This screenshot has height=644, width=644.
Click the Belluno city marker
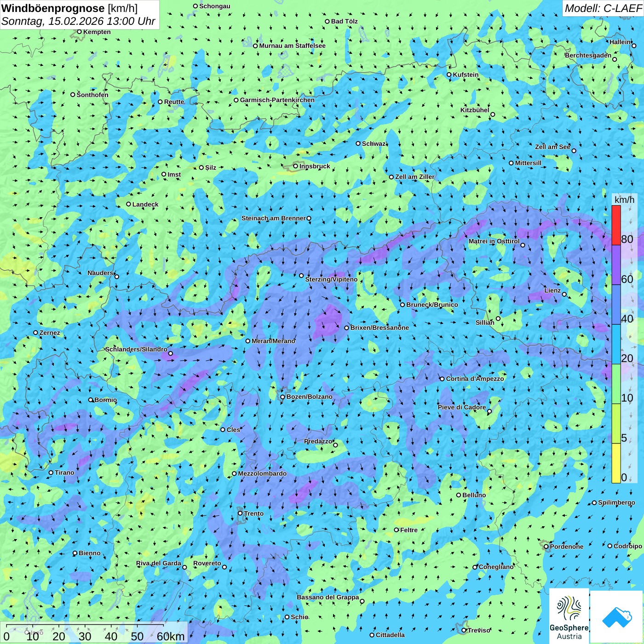point(459,495)
